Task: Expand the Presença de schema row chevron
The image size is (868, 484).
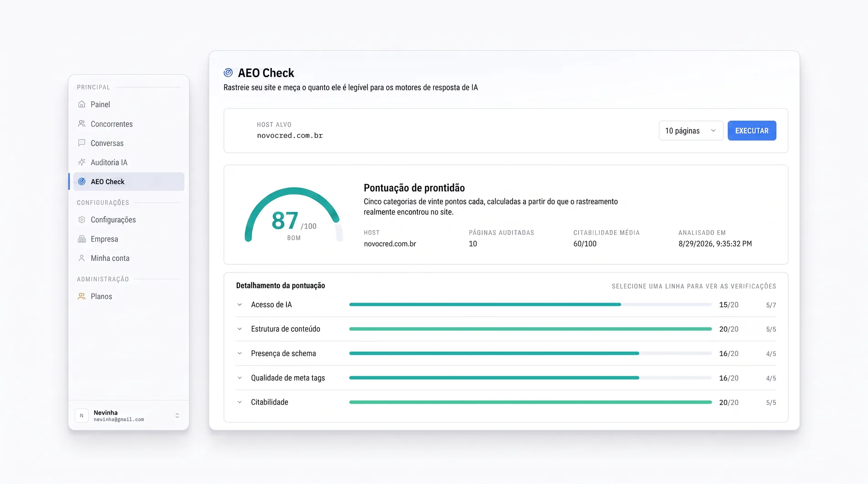Action: tap(240, 353)
